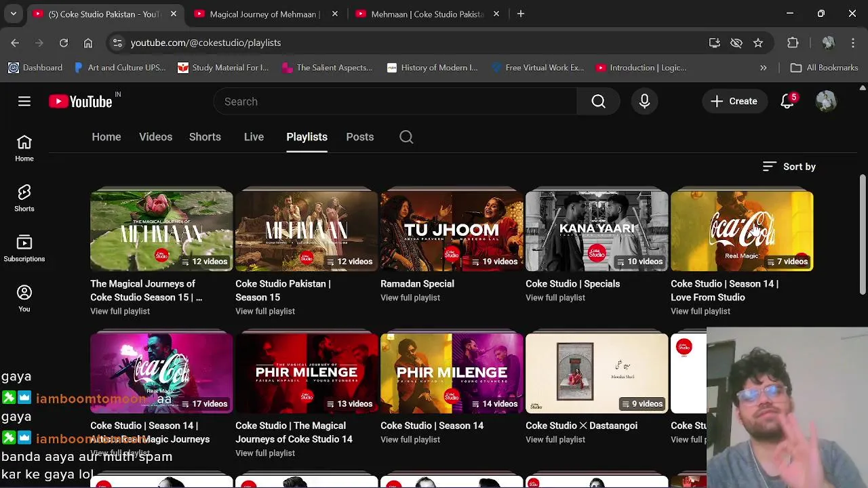Open the account avatar menu
The image size is (868, 488).
click(826, 101)
